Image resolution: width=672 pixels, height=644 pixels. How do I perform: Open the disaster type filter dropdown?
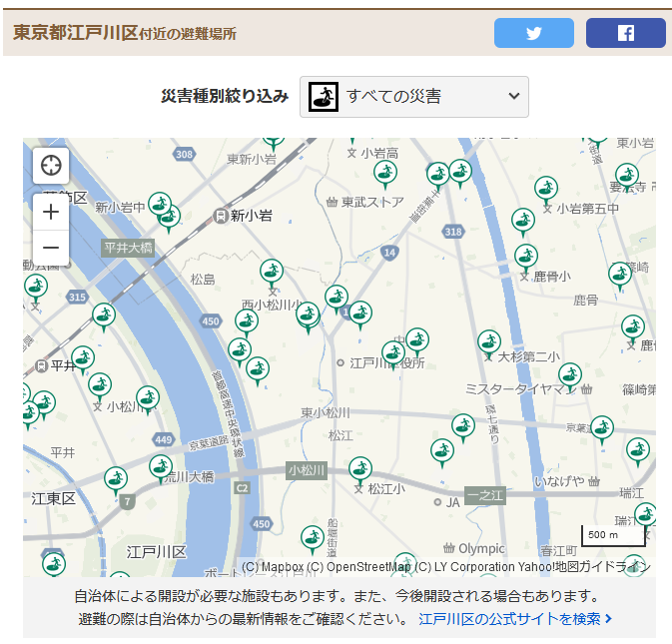pos(413,97)
